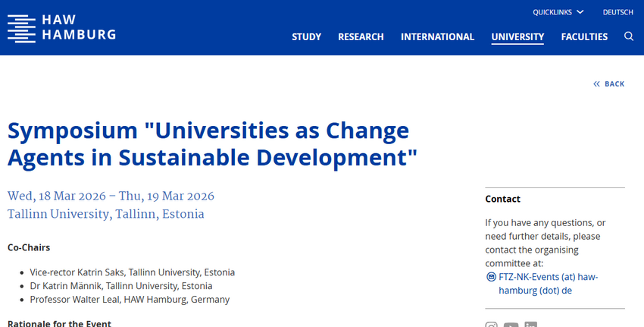This screenshot has height=327, width=644.
Task: Open the YouTube icon link
Action: 511,325
